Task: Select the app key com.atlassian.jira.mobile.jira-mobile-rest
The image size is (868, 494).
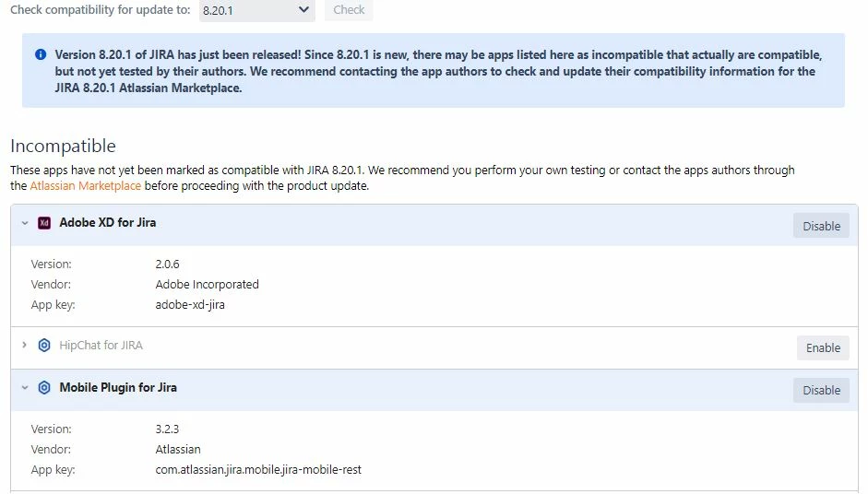Action: pyautogui.click(x=258, y=470)
